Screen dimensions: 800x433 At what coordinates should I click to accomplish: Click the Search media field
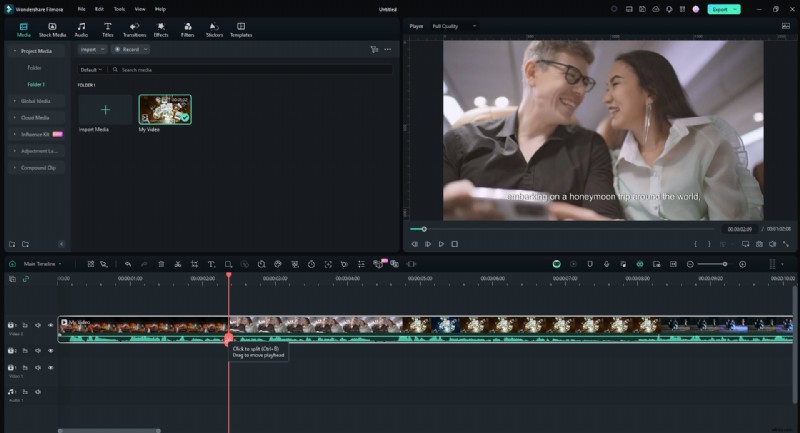click(x=252, y=69)
